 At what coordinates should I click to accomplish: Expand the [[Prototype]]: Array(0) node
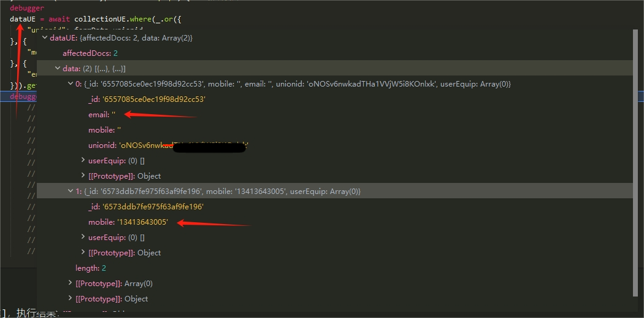(71, 283)
